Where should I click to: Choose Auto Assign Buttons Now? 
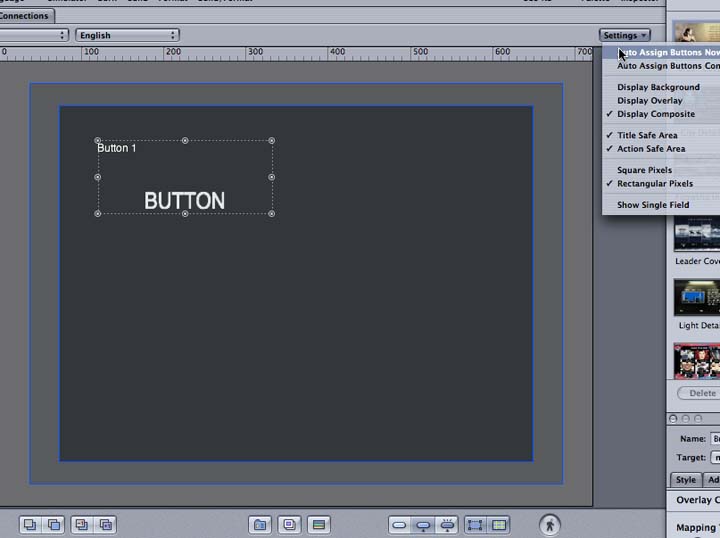(667, 52)
